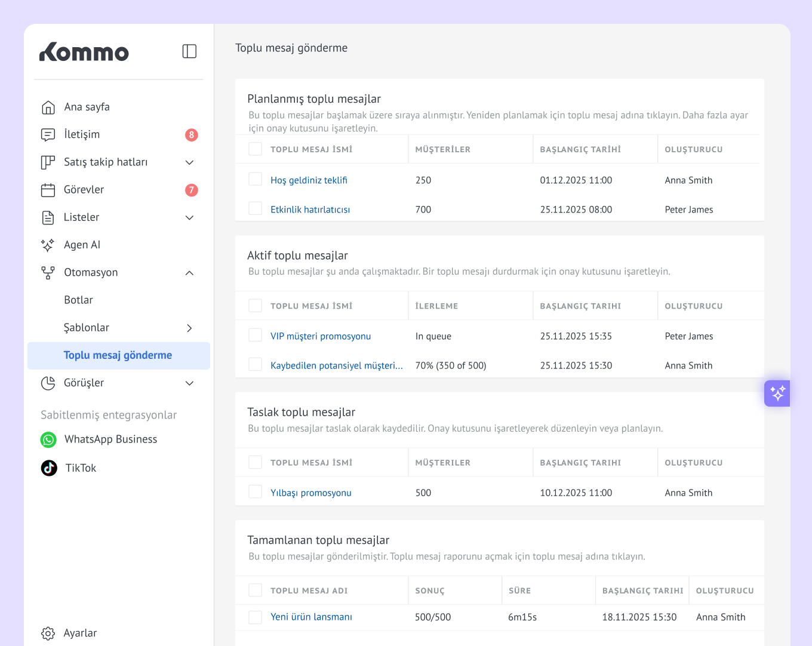The image size is (812, 646).
Task: Click the Görevler calendar icon
Action: (48, 190)
